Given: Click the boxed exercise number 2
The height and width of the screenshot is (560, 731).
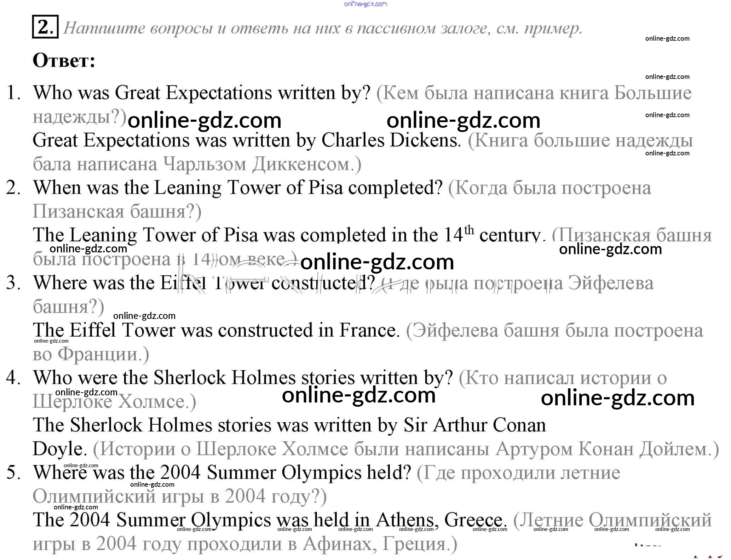Looking at the screenshot, I should tap(45, 27).
